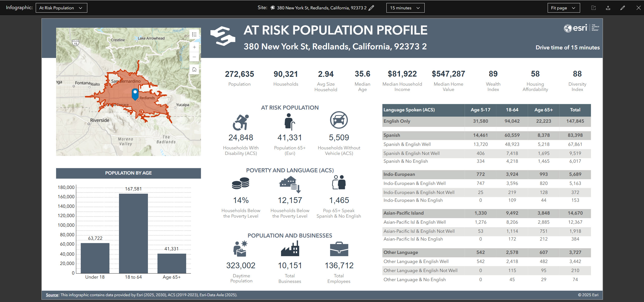Screen dimensions: 644x302
Task: Click the edit infographic pencil icon
Action: [623, 8]
